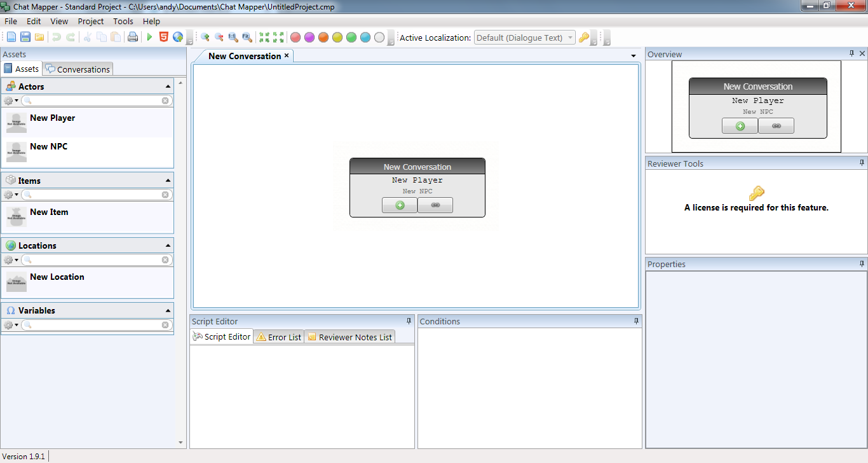Open the Project menu
Viewport: 868px width, 463px height.
(91, 21)
